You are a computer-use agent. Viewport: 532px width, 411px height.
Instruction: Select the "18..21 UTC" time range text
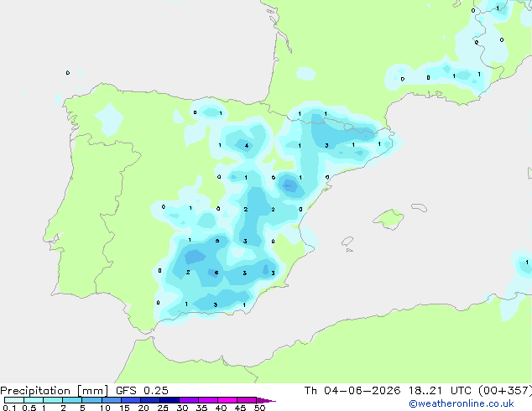(x=440, y=391)
